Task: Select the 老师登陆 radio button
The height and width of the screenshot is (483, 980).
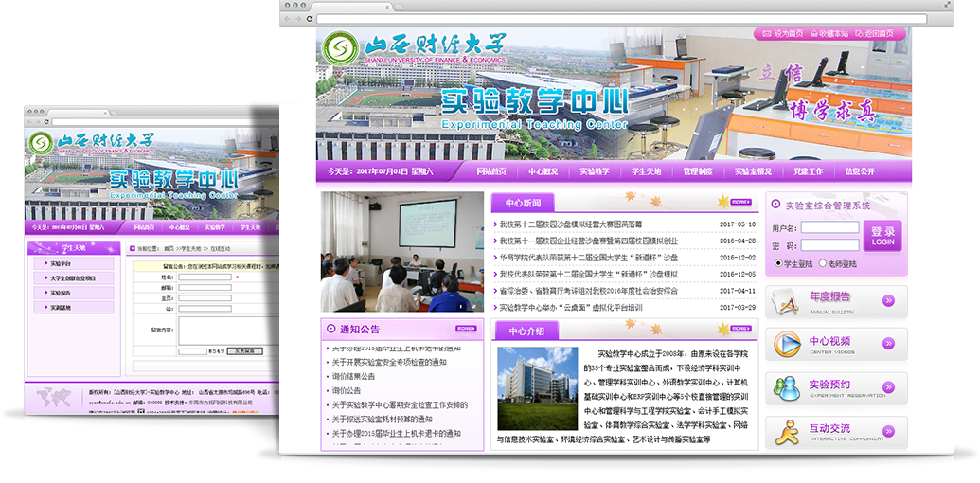Action: [x=823, y=263]
